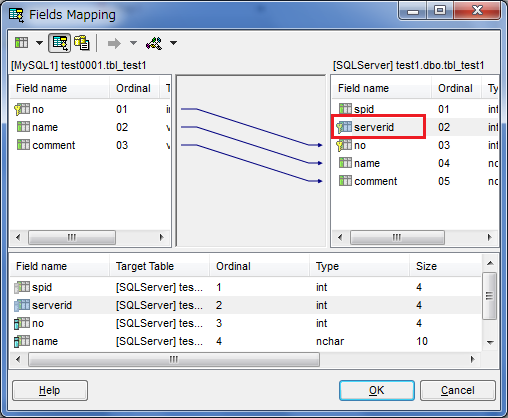Click the yellow copy tables toolbar icon
This screenshot has width=508, height=418.
coord(82,43)
